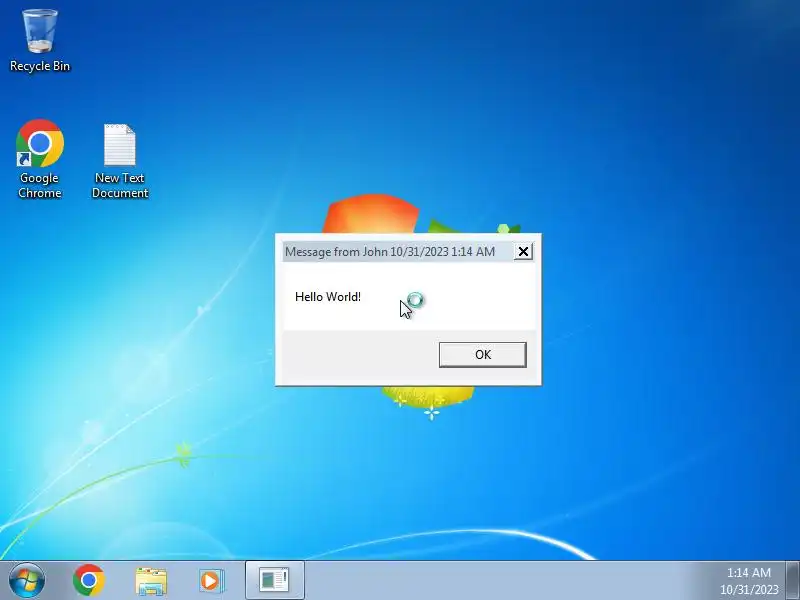Click the Show desktop strip beside the clock
The width and height of the screenshot is (800, 600).
coord(793,580)
